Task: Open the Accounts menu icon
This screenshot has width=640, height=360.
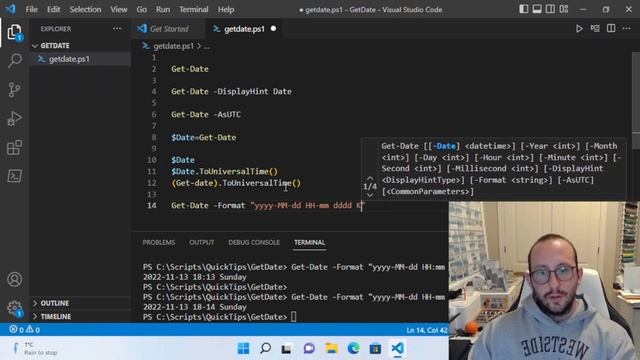Action: [x=14, y=280]
